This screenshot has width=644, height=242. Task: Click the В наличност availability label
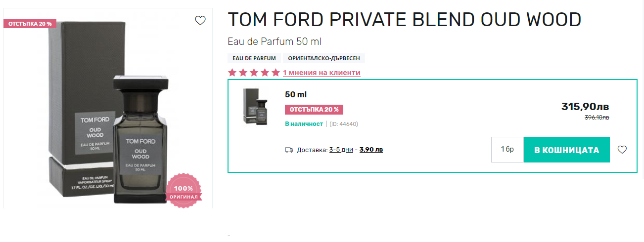(304, 124)
